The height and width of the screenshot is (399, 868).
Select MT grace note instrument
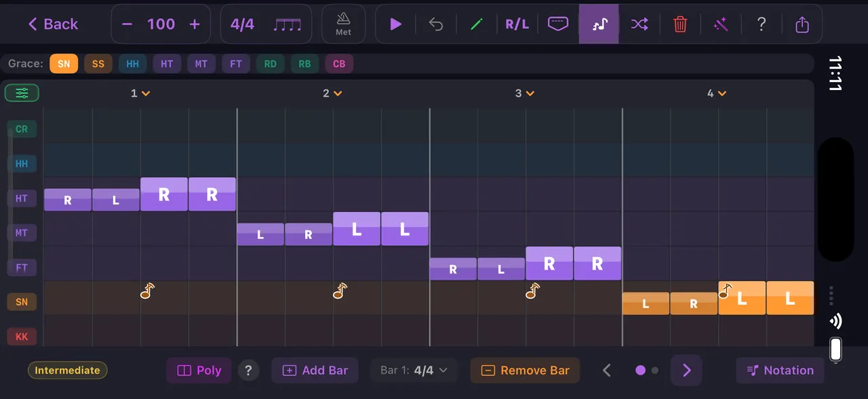click(201, 64)
